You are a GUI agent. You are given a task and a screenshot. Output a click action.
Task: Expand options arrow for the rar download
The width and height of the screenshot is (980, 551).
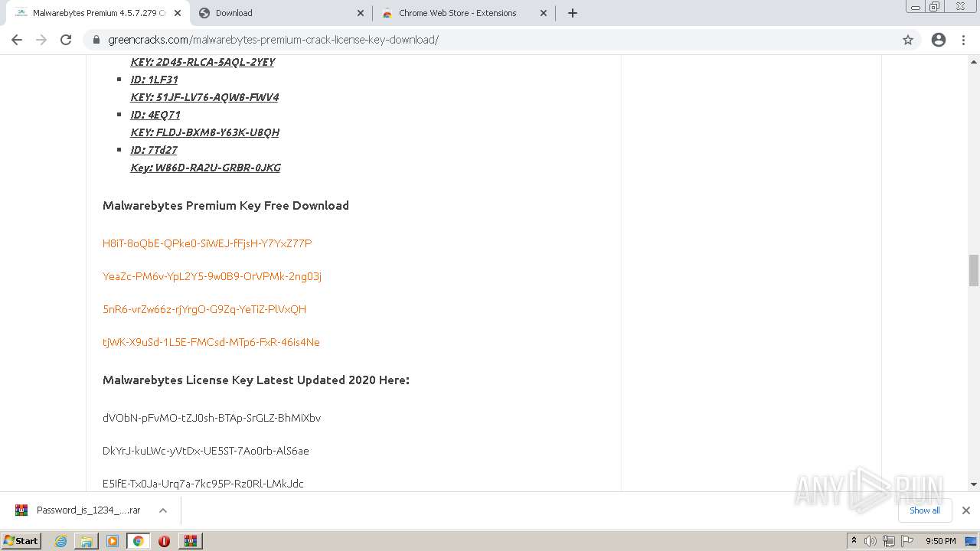[x=163, y=510]
